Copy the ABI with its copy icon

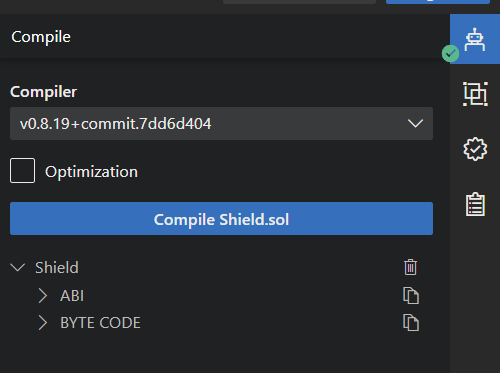pos(411,295)
